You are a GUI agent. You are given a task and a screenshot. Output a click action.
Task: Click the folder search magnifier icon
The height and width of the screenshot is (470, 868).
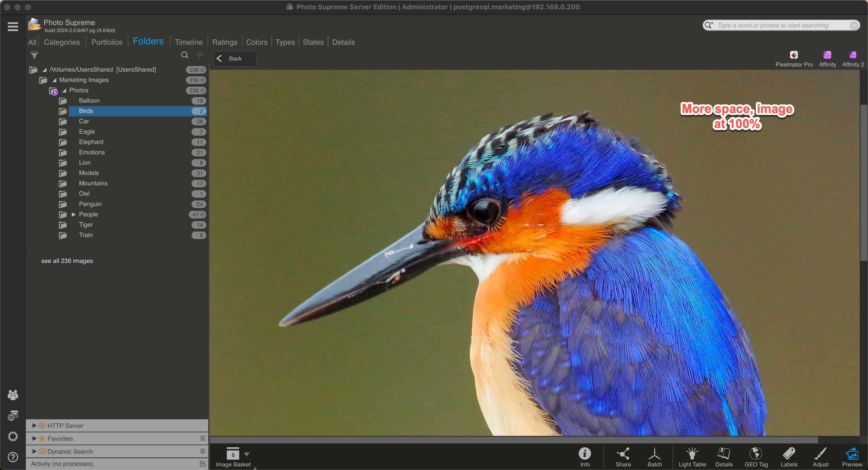185,55
